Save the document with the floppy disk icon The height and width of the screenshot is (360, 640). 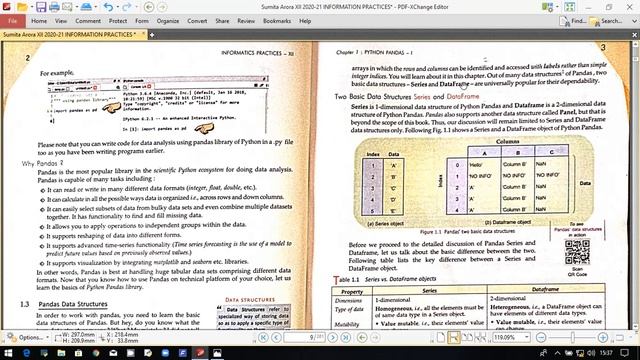tap(41, 7)
